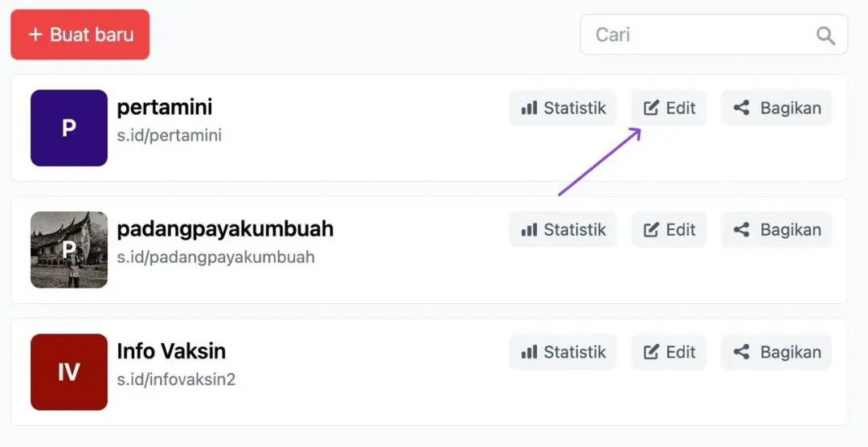Image resolution: width=868 pixels, height=447 pixels.
Task: Click Edit button for pertamini
Action: [669, 108]
